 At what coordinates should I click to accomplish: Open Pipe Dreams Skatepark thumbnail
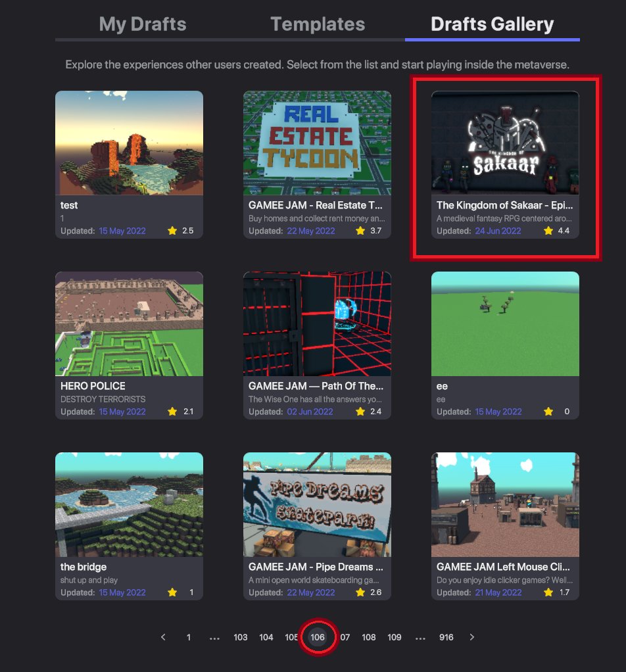click(317, 504)
